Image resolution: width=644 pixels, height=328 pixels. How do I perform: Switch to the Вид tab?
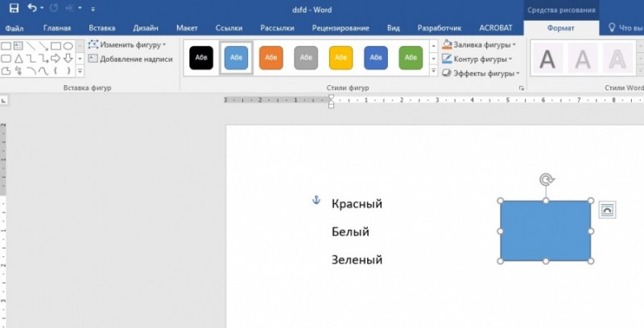394,28
